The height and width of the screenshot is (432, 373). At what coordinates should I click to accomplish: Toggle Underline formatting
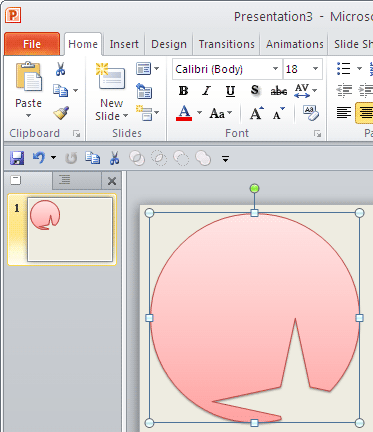pos(230,91)
